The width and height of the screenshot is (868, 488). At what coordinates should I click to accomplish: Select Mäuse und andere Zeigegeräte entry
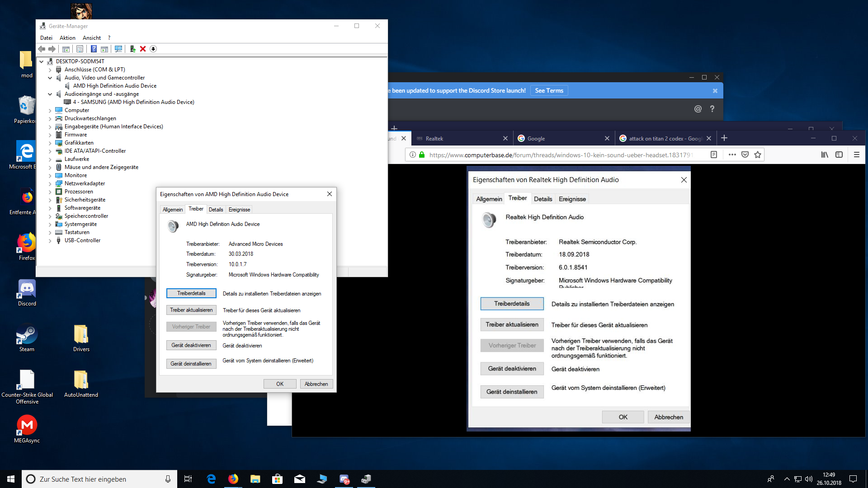coord(101,167)
